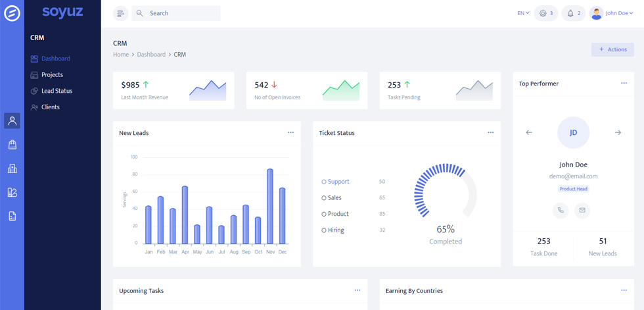The image size is (644, 310).
Task: Open the John Doe account dropdown
Action: tap(619, 13)
